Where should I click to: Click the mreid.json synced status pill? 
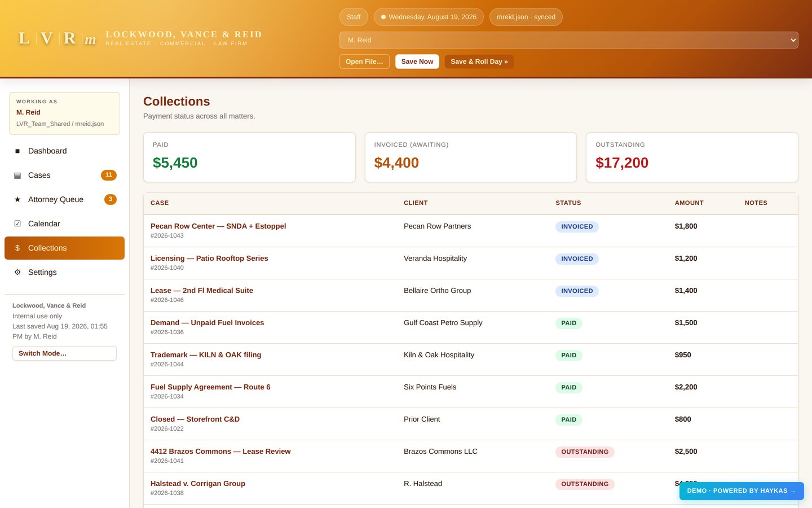click(x=526, y=17)
